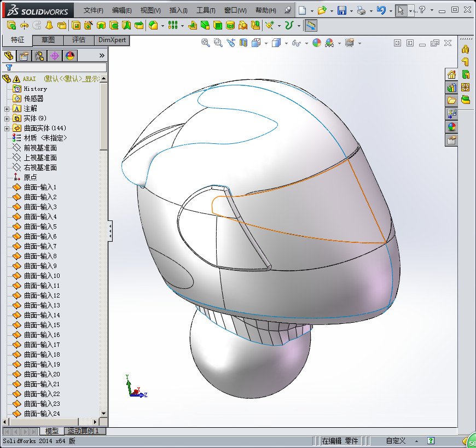Click the Open folder icon
476x448 pixels.
322,10
